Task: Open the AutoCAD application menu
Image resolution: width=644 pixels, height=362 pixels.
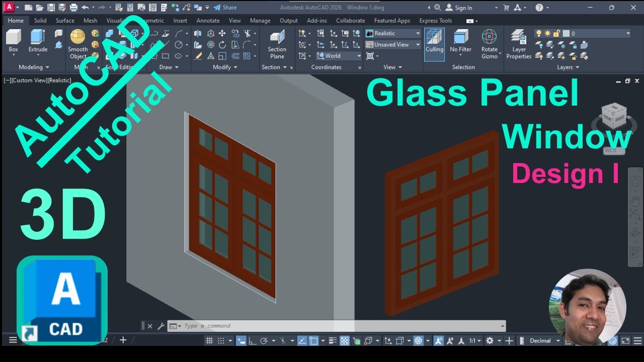Action: [8, 8]
